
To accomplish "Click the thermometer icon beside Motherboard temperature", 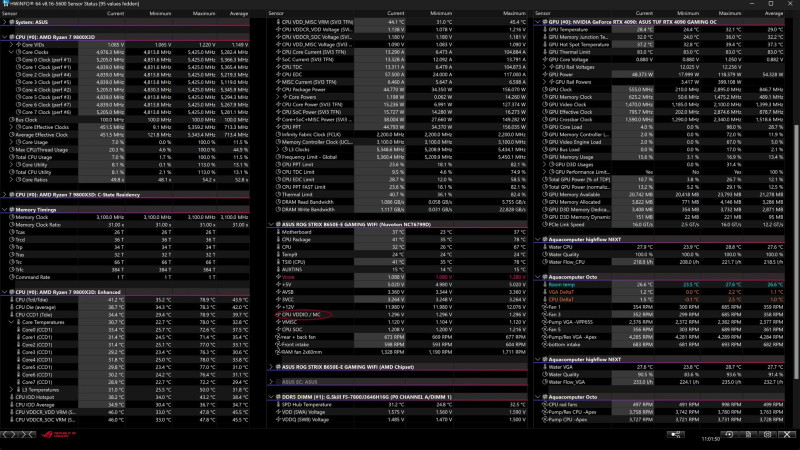I will 278,232.
